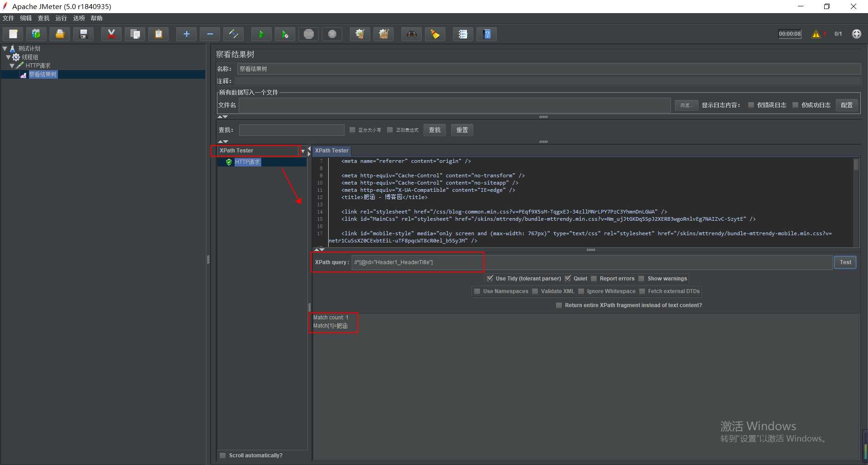Click the Save disk toolbar icon
Image resolution: width=868 pixels, height=465 pixels.
[83, 34]
